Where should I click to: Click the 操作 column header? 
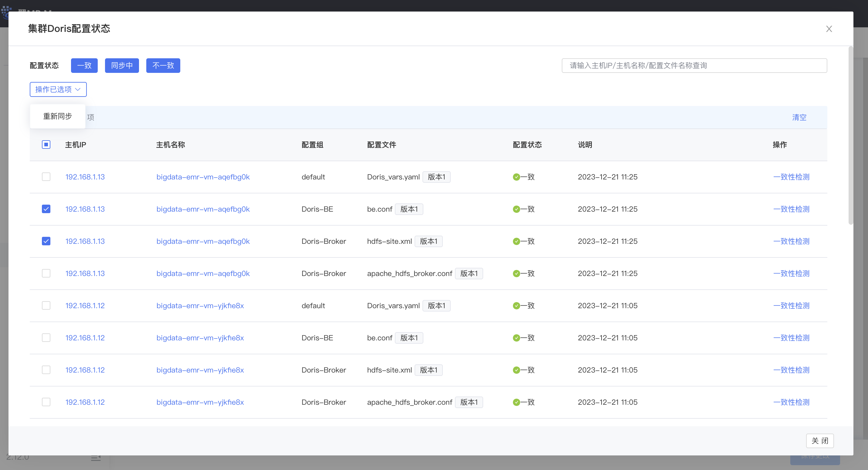(x=780, y=145)
